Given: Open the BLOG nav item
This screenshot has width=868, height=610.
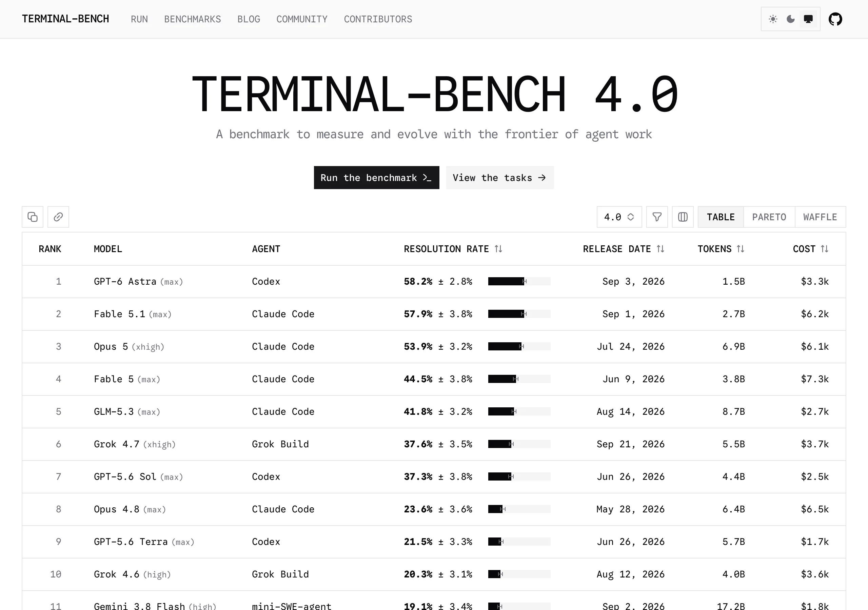Looking at the screenshot, I should click(249, 19).
